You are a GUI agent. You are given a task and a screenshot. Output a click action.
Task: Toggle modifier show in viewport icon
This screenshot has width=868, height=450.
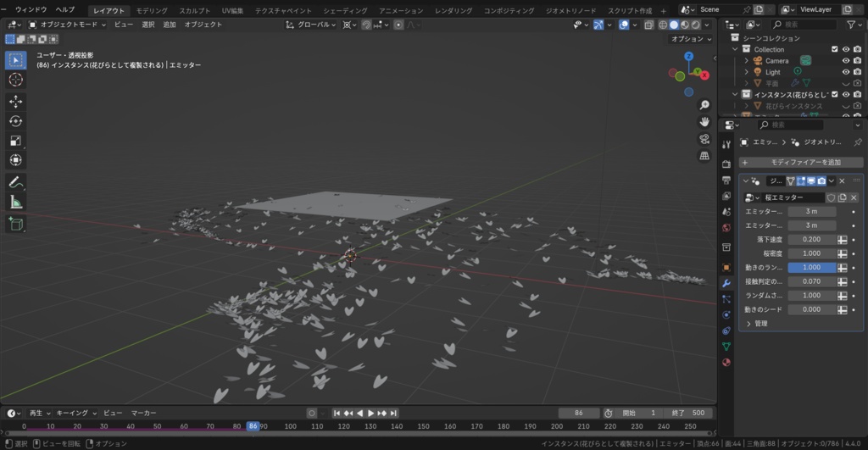point(811,181)
